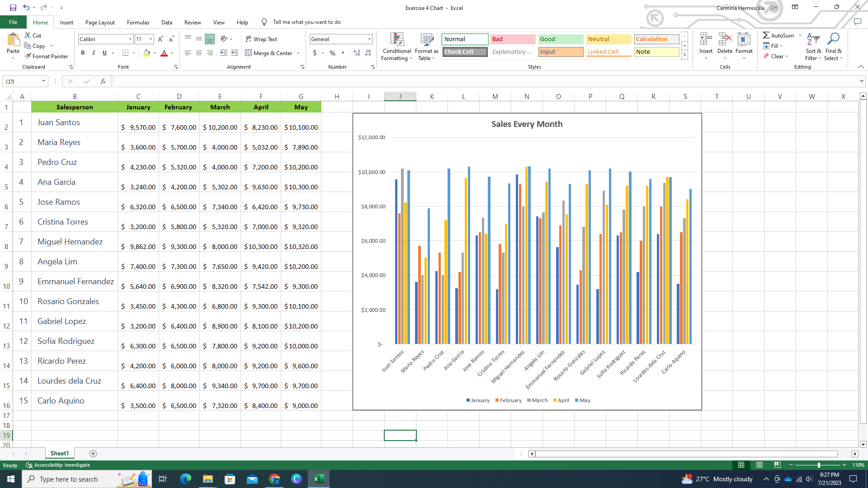Open the font size dropdown
The image size is (868, 488).
pyautogui.click(x=151, y=39)
